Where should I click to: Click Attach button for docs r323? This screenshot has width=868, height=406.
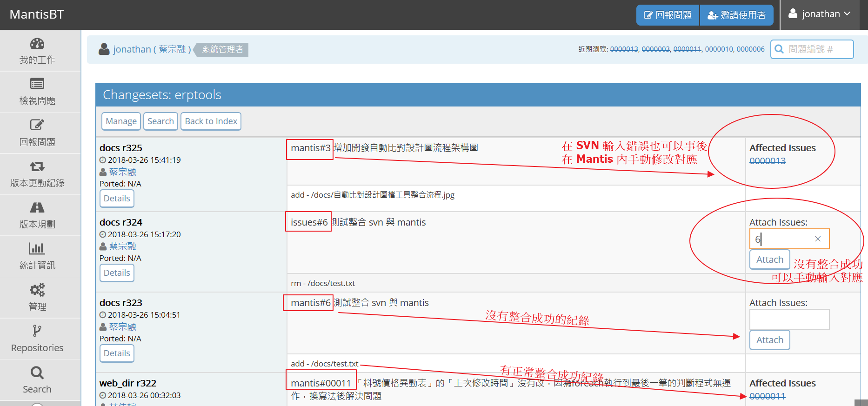(770, 340)
